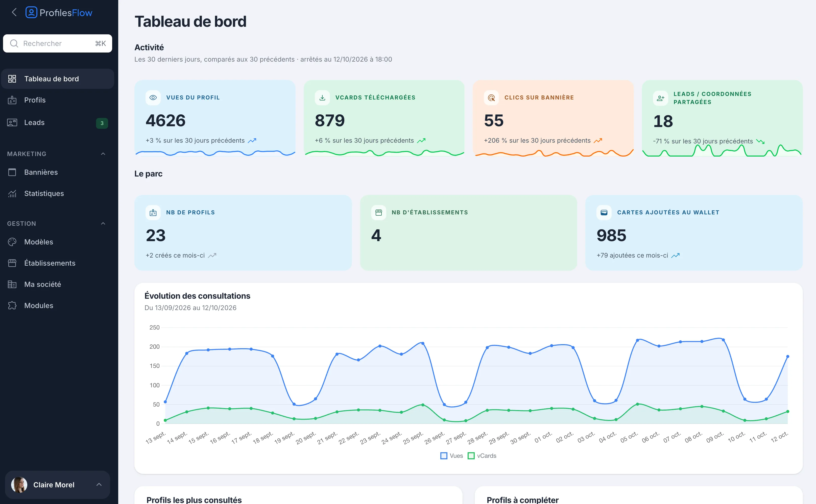Collapse the Gestion section chevron
Screen dimensions: 816x504
103,223
